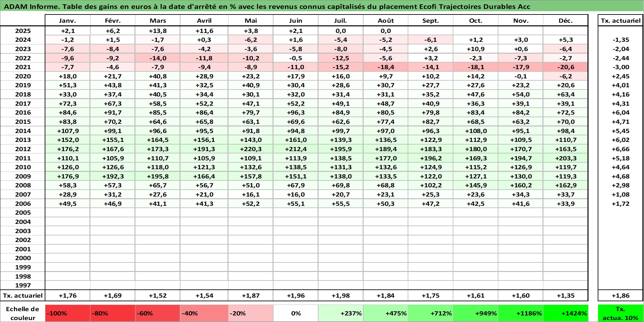Select the 2012 row label
The width and height of the screenshot is (644, 322).
tap(23, 149)
